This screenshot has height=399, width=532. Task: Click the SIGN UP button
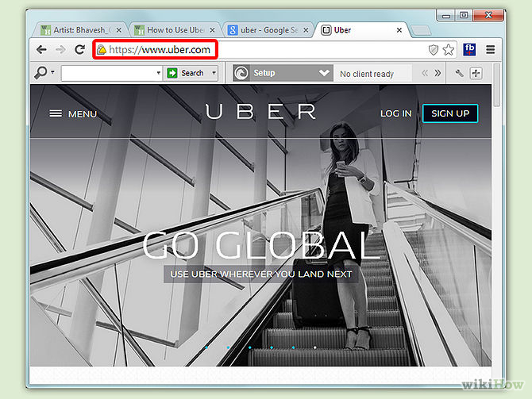pyautogui.click(x=450, y=113)
